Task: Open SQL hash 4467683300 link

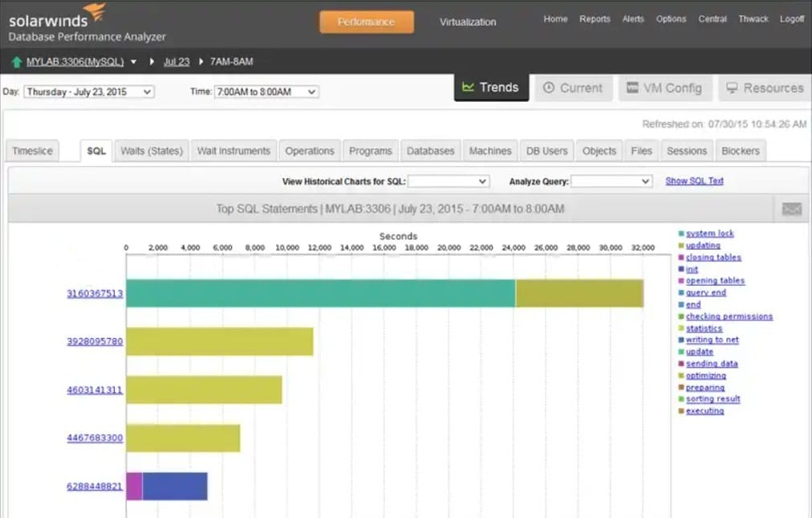Action: tap(95, 438)
